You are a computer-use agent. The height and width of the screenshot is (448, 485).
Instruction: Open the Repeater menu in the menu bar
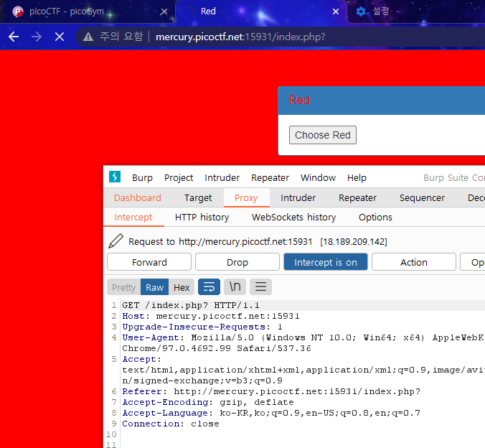270,178
